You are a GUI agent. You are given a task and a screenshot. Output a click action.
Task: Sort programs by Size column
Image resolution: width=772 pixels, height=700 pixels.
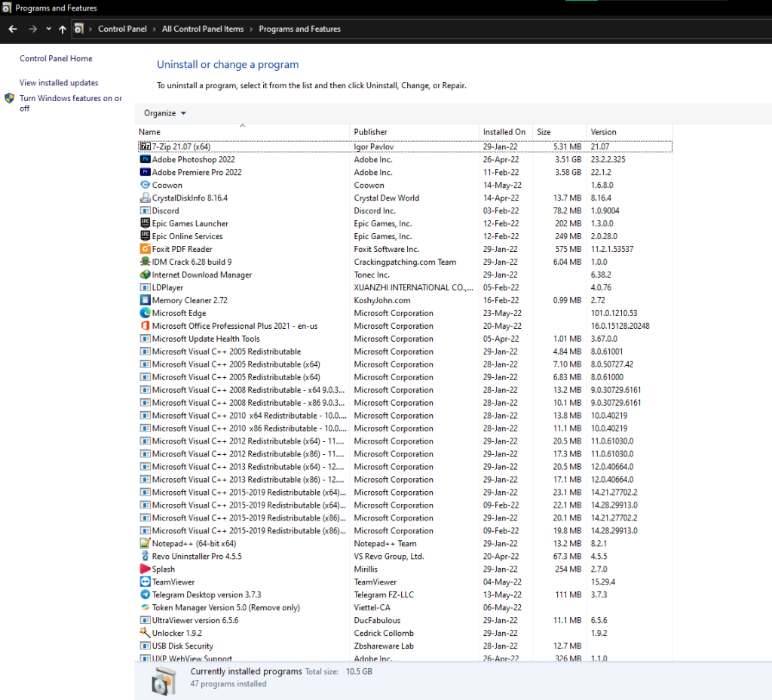(x=559, y=131)
